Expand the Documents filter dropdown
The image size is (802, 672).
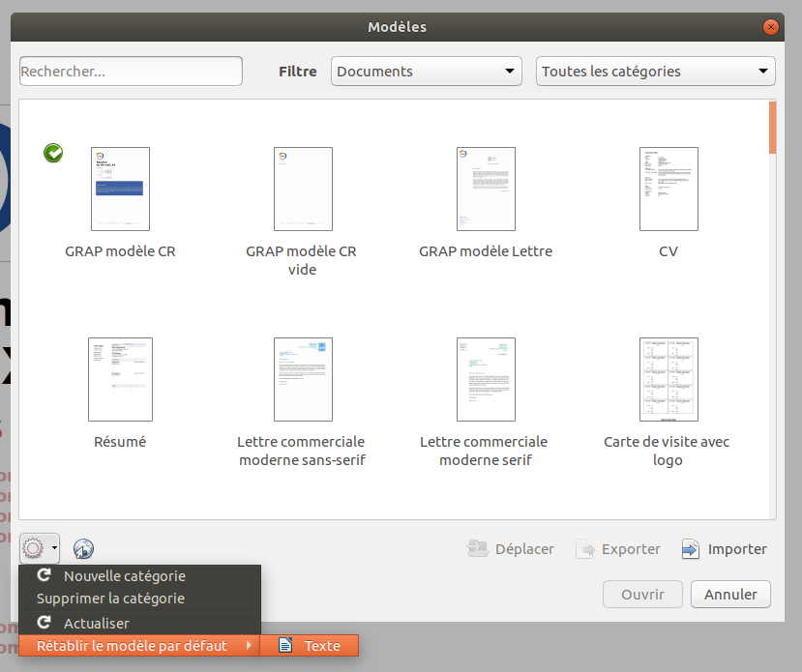tap(426, 72)
